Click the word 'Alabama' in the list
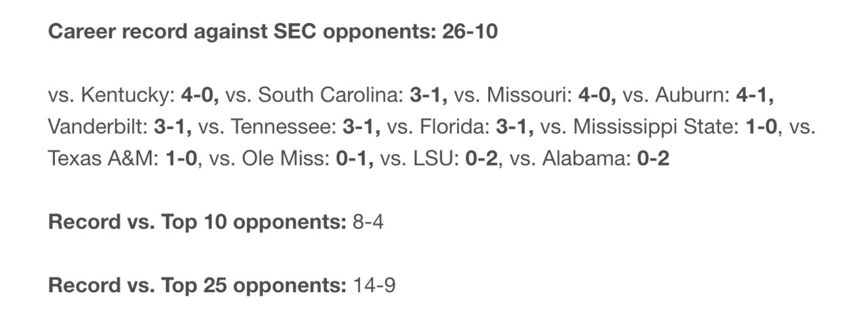The image size is (868, 324). pyautogui.click(x=588, y=159)
